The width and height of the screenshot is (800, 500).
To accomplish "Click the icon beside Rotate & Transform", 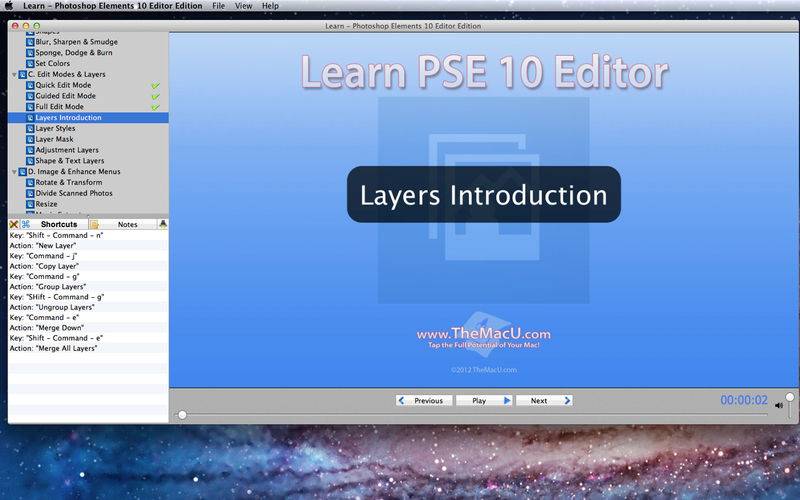I will click(x=30, y=182).
